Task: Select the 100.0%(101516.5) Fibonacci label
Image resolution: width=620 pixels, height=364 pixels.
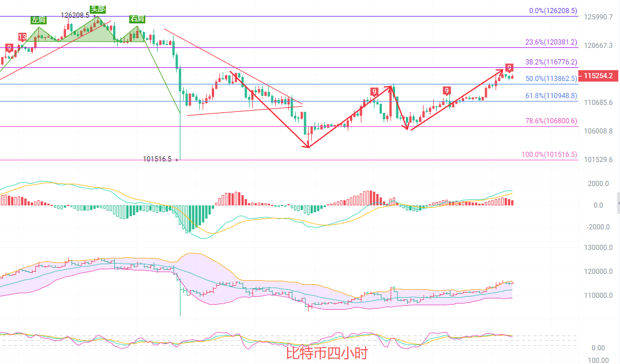Action: 549,155
